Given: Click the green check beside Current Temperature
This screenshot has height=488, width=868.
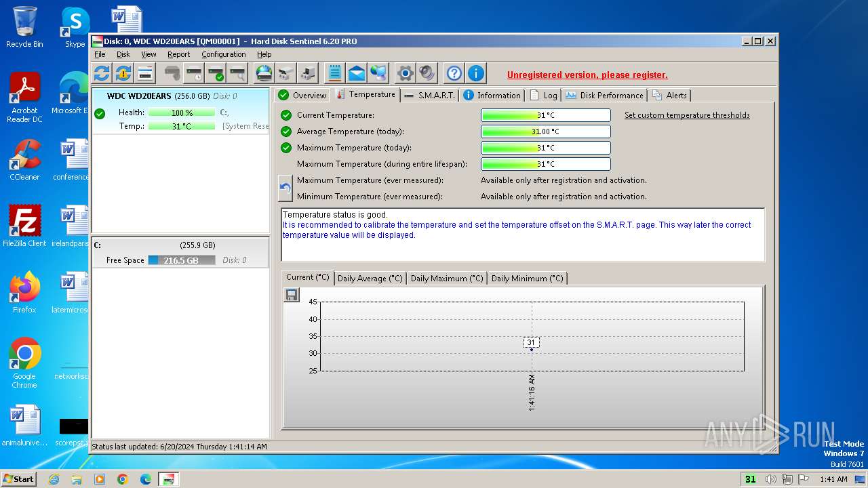Looking at the screenshot, I should (x=285, y=115).
